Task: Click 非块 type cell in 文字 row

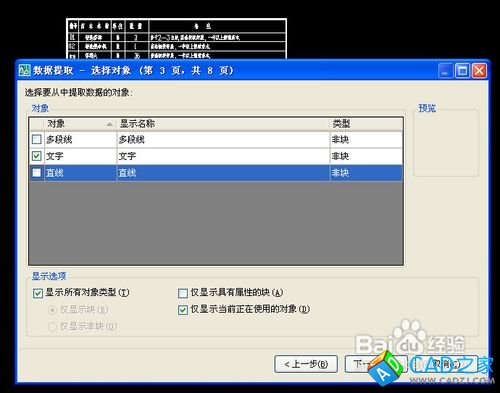Action: tap(366, 156)
